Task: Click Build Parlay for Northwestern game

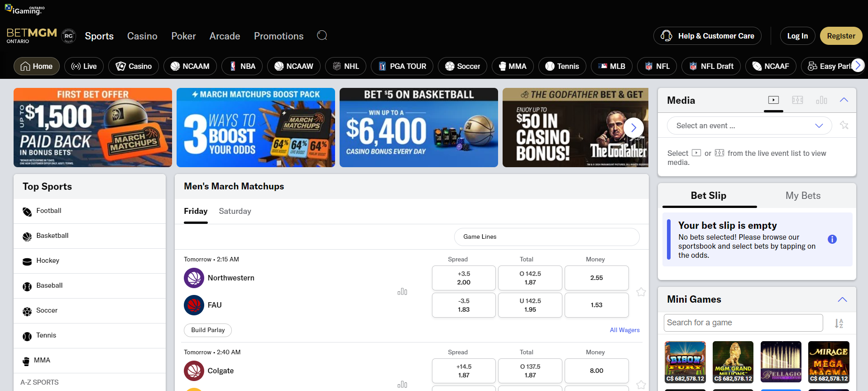Action: point(208,330)
